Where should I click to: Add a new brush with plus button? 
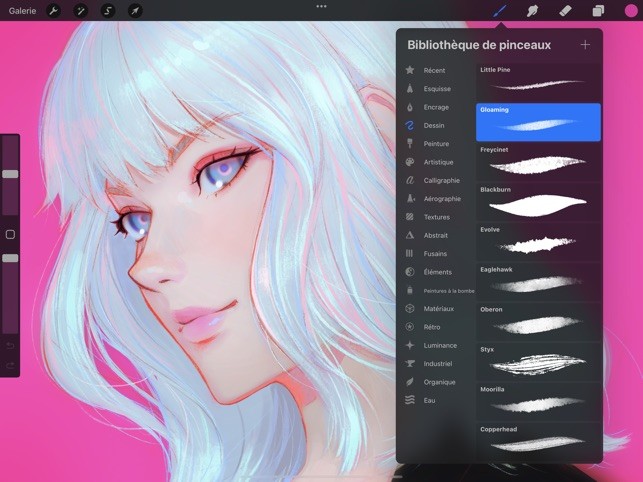tap(585, 45)
